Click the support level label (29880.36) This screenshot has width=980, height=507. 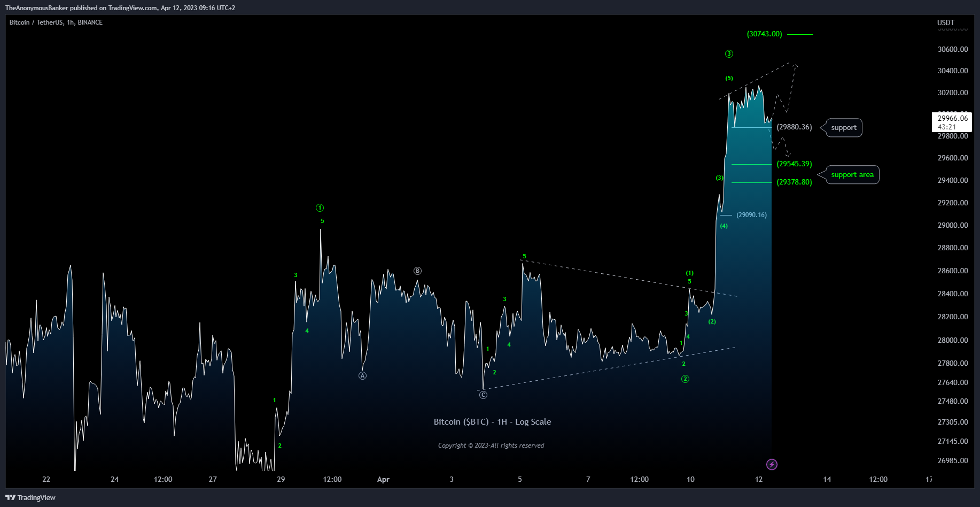tap(794, 127)
